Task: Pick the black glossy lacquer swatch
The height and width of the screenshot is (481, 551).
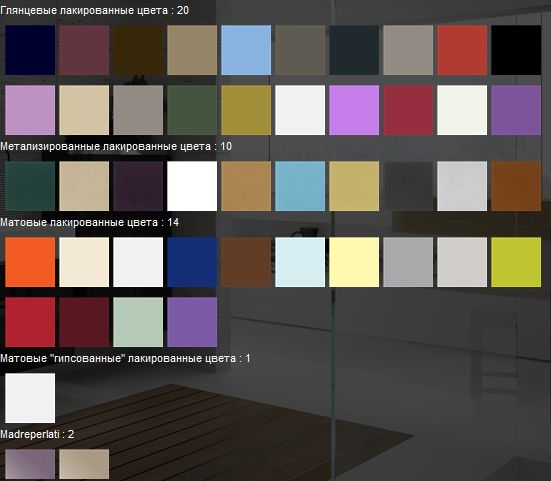Action: (x=516, y=50)
